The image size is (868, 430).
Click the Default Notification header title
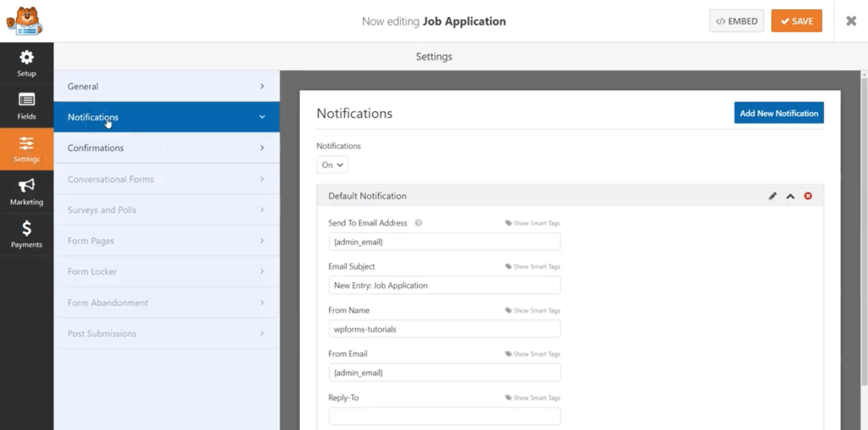[x=367, y=196]
